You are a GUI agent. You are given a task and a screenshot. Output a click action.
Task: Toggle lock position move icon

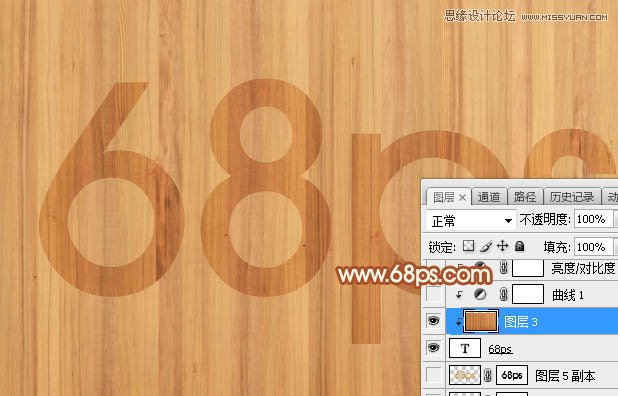(503, 247)
